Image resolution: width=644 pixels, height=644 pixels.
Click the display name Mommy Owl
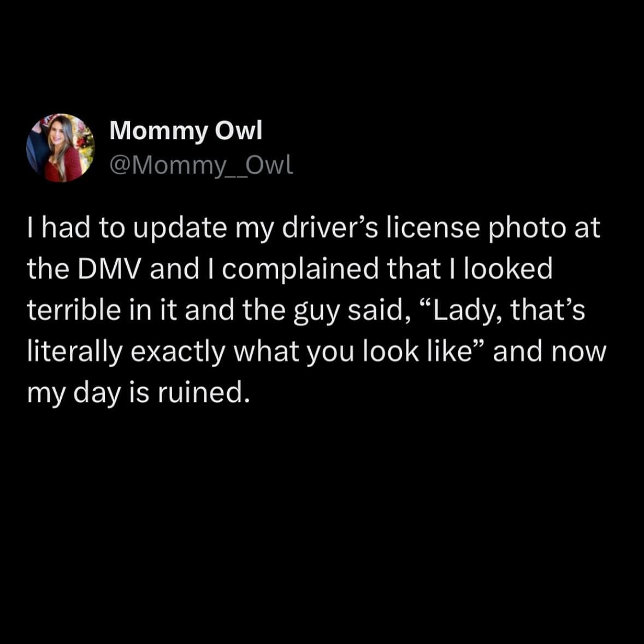[186, 132]
